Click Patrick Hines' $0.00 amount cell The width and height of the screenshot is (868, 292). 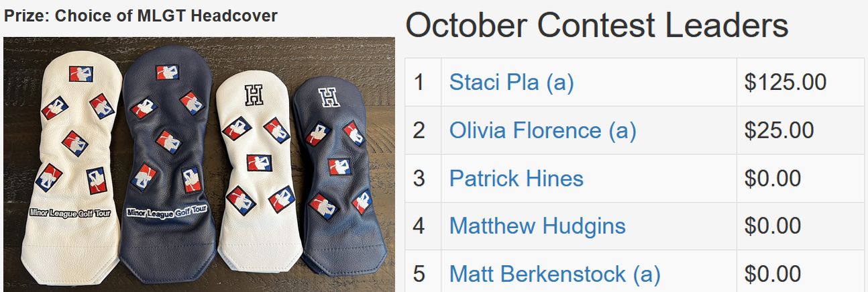pos(800,179)
